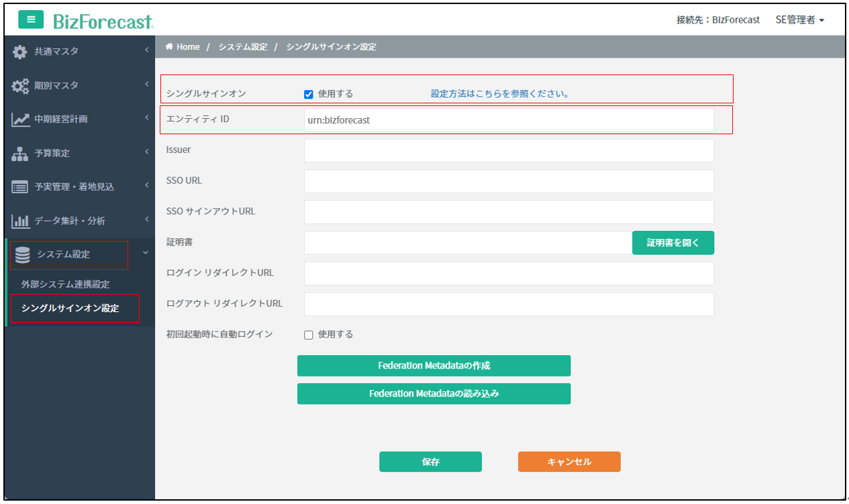This screenshot has height=504, width=849.
Task: Click the 証明書を開く button
Action: 672,243
